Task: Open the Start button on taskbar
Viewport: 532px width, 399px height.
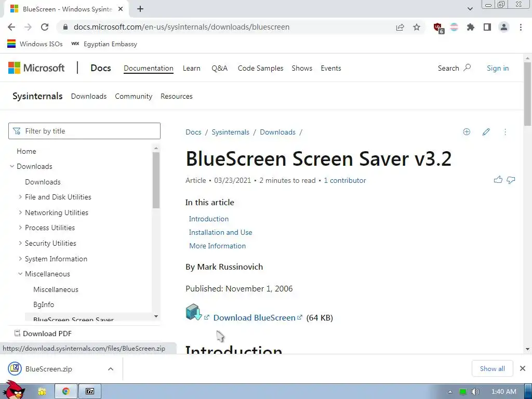Action: point(14,390)
